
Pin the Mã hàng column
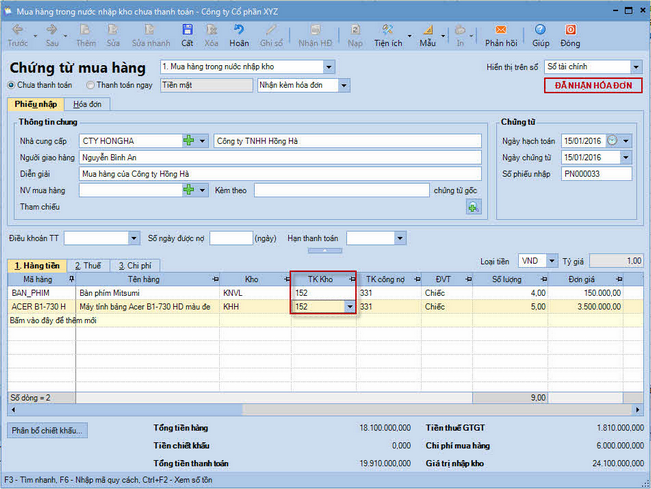(x=71, y=279)
